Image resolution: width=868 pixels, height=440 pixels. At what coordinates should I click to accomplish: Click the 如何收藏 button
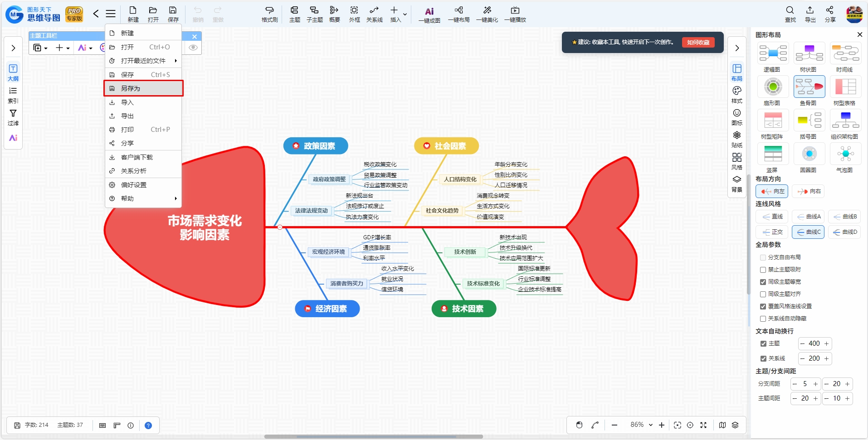coord(698,42)
